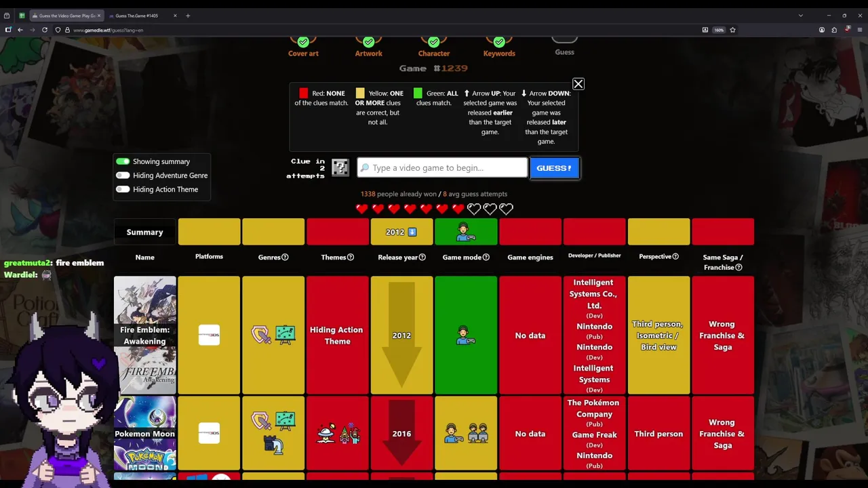This screenshot has height=488, width=868.
Task: Click the Firefox account profile icon
Action: tap(822, 30)
